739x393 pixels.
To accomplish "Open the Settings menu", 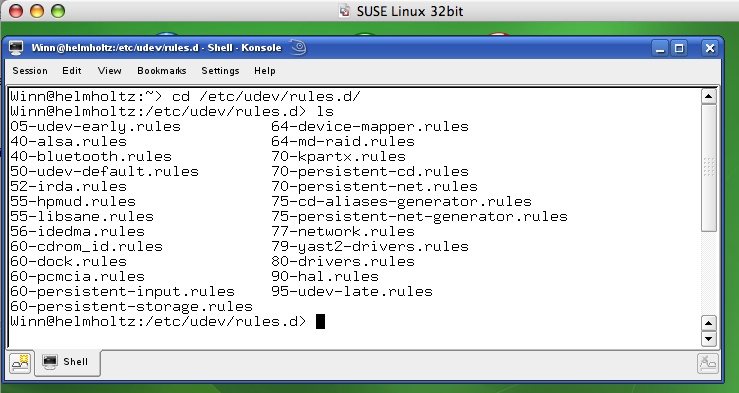I will point(220,71).
